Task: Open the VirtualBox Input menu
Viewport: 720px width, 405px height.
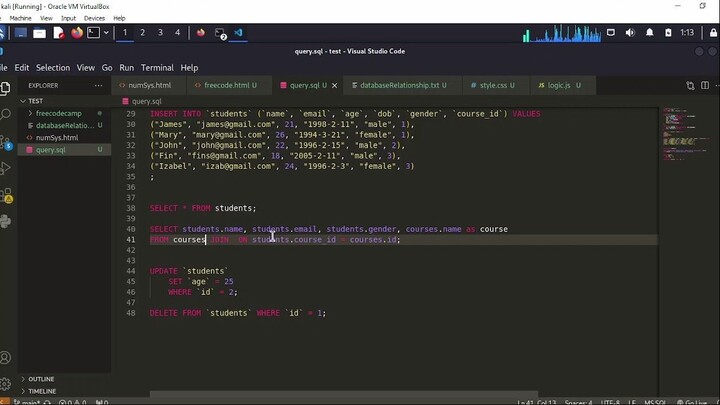Action: (x=68, y=18)
